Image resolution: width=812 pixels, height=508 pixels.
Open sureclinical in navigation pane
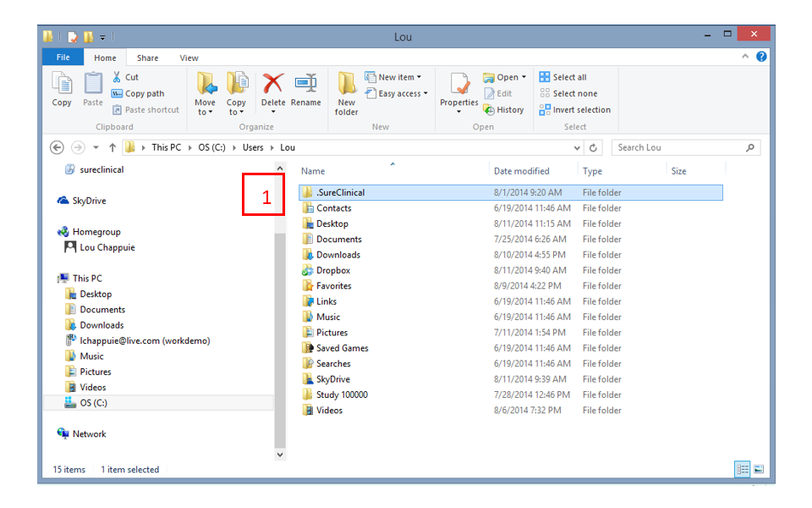pyautogui.click(x=101, y=169)
